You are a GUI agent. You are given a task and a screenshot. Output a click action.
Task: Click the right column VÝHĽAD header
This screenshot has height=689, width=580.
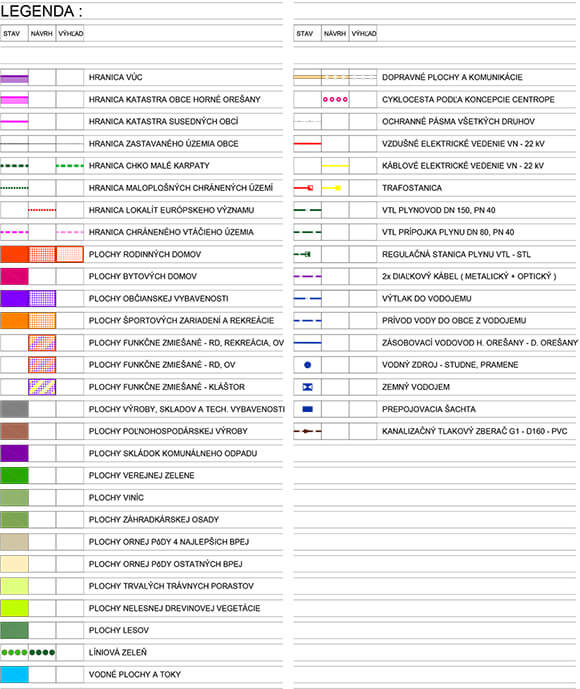pyautogui.click(x=364, y=33)
